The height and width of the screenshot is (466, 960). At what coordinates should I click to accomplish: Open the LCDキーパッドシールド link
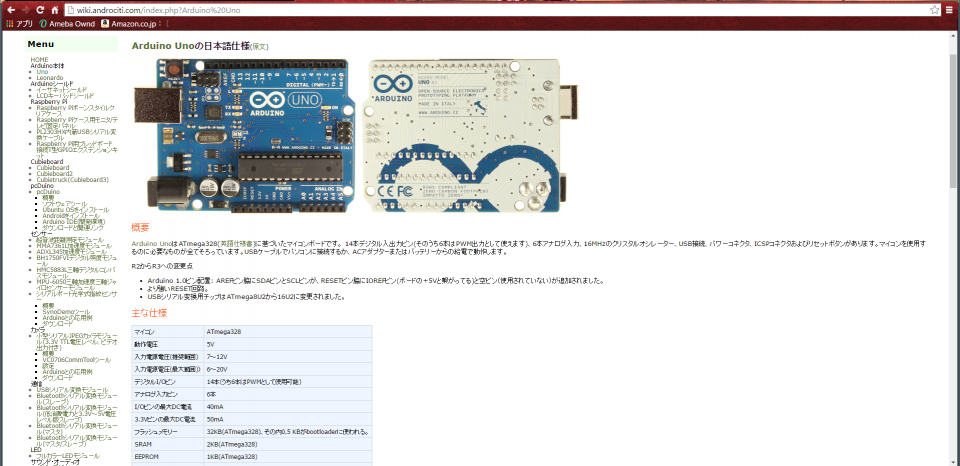pyautogui.click(x=65, y=96)
